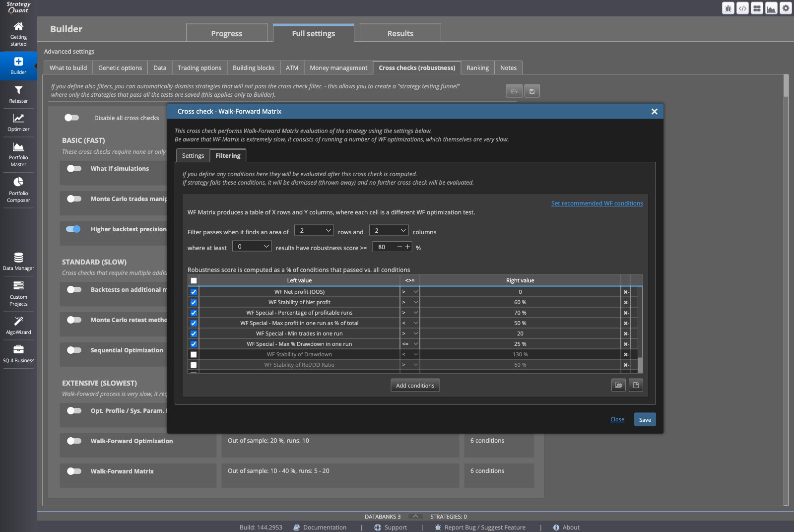Open the Results tab
Viewport: 794px width, 532px height.
pos(400,33)
